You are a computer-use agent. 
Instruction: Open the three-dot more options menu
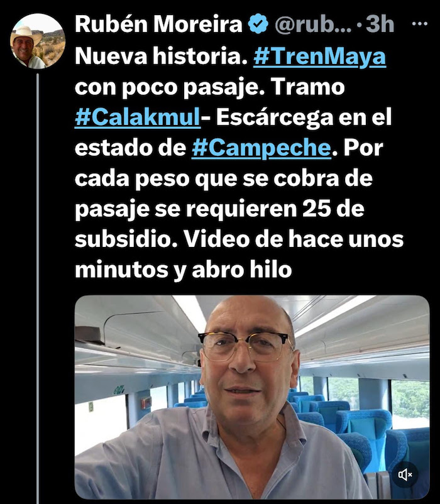point(420,23)
